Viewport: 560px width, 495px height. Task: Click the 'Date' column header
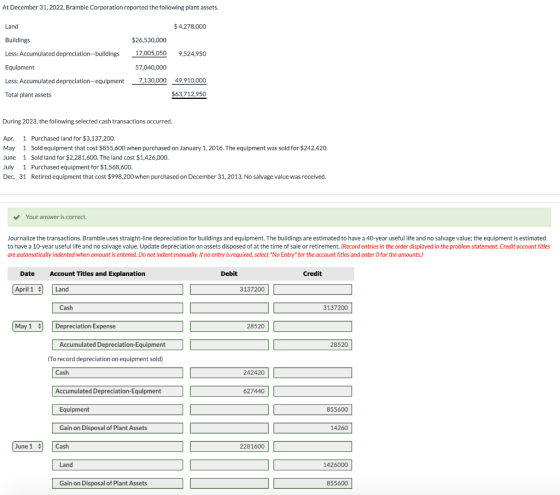27,274
